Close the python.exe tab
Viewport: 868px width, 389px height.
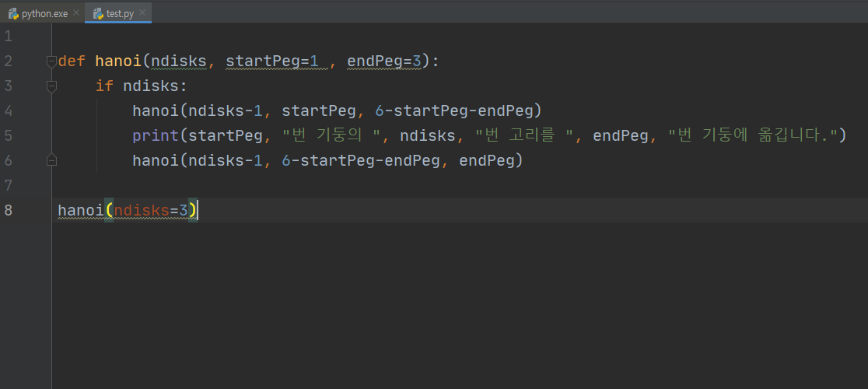(x=76, y=13)
